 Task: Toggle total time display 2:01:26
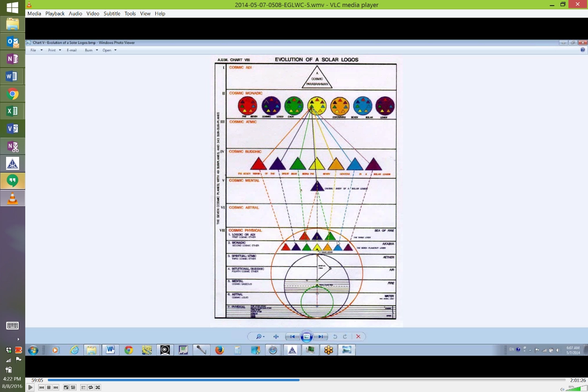(x=578, y=380)
